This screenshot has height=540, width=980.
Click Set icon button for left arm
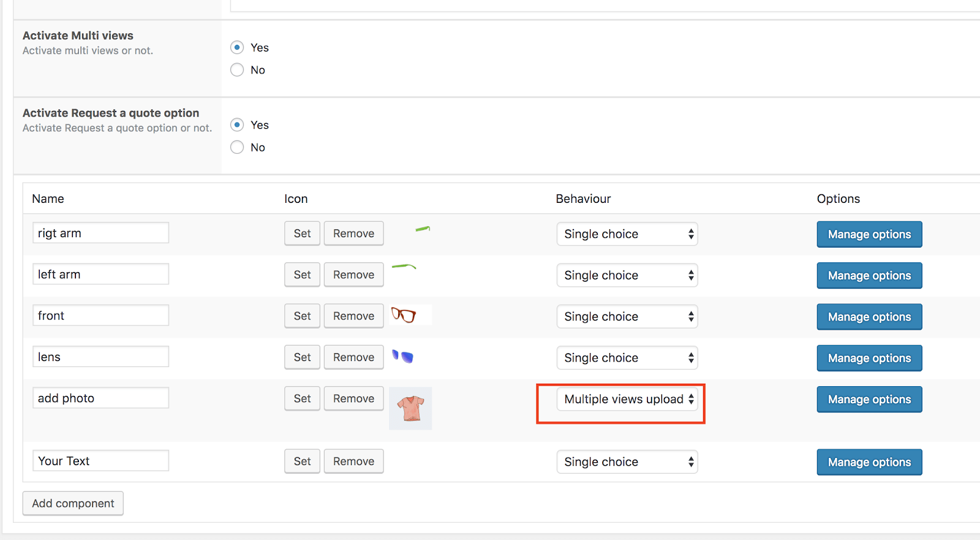(x=302, y=275)
